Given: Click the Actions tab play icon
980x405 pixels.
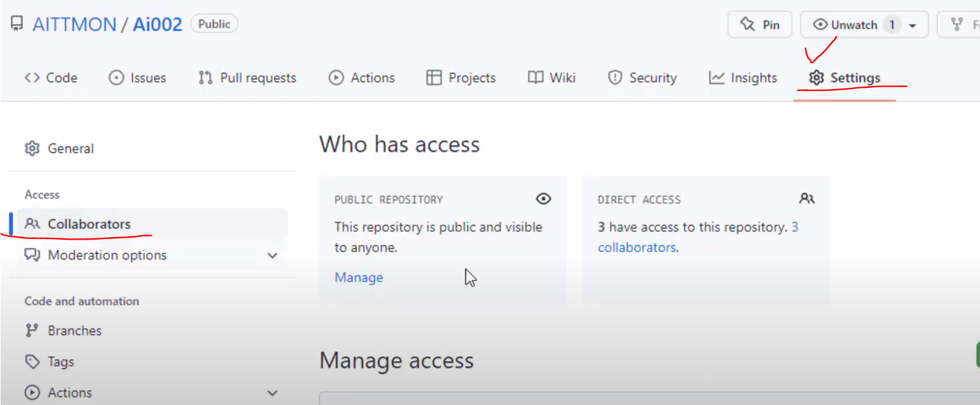Looking at the screenshot, I should 336,78.
